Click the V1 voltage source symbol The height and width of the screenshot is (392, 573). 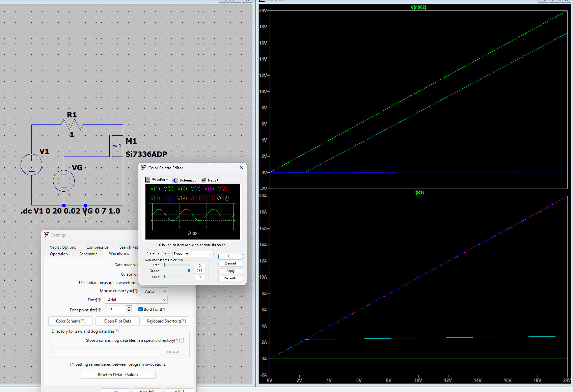coord(31,165)
